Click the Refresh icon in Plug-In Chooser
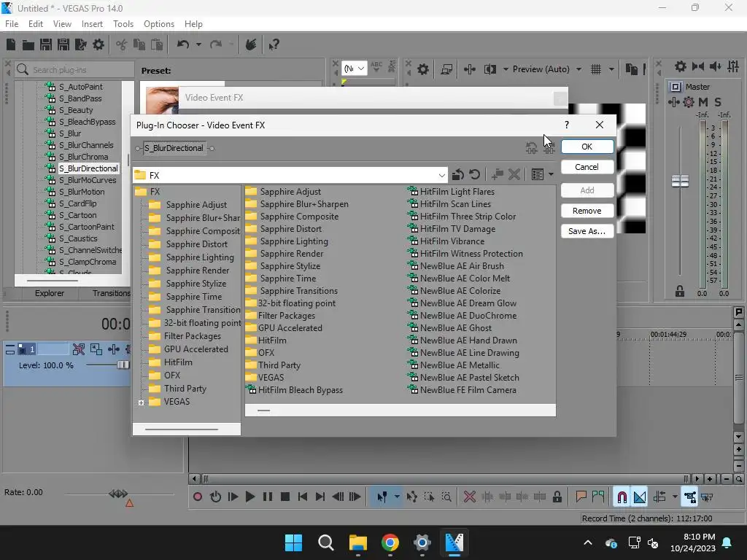Screen dimensions: 747x560 (474, 175)
